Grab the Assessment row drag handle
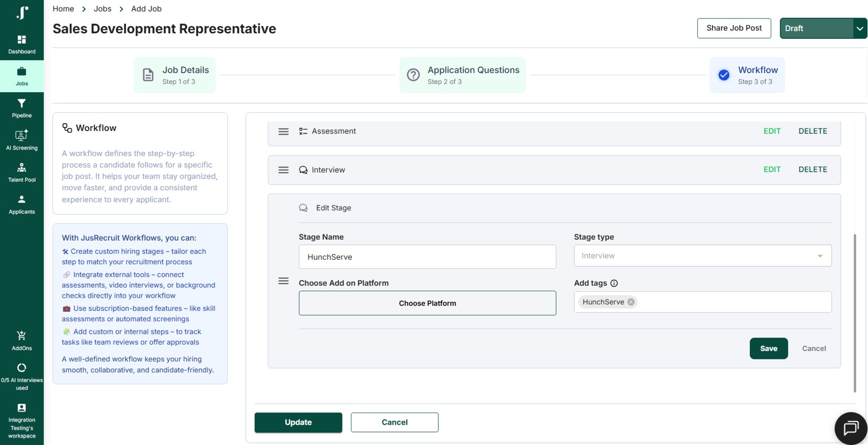 pos(283,132)
